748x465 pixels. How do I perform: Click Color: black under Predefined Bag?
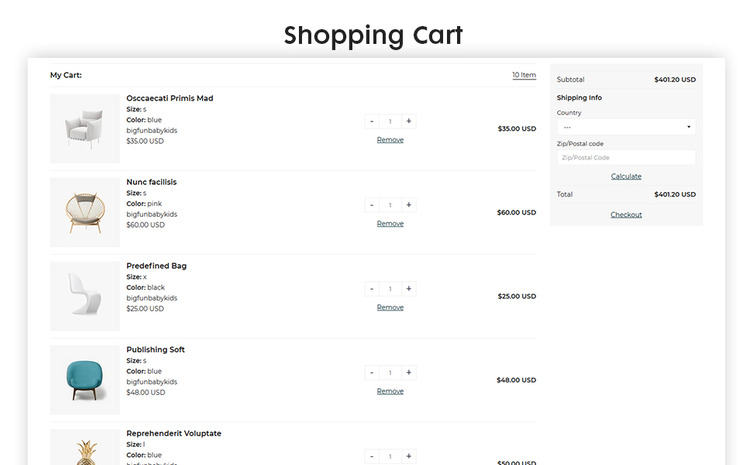point(145,288)
